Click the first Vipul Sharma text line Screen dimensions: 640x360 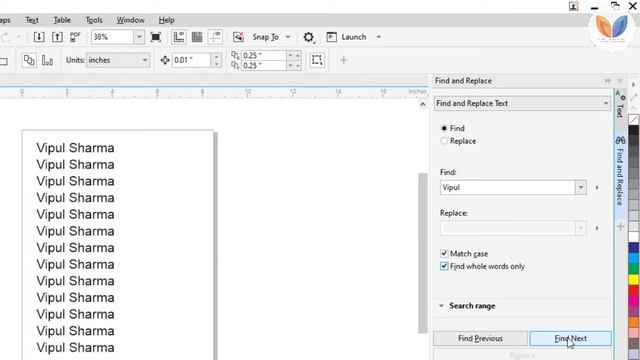[x=75, y=148]
